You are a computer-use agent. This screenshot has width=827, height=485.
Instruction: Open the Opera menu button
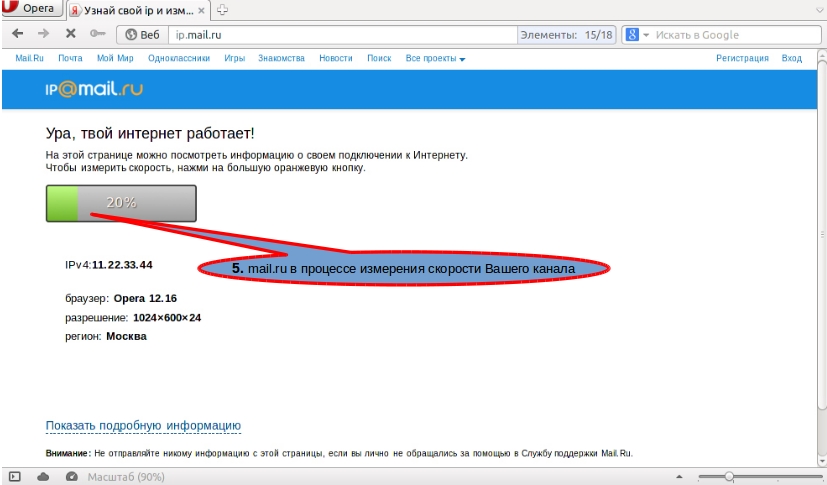point(32,8)
